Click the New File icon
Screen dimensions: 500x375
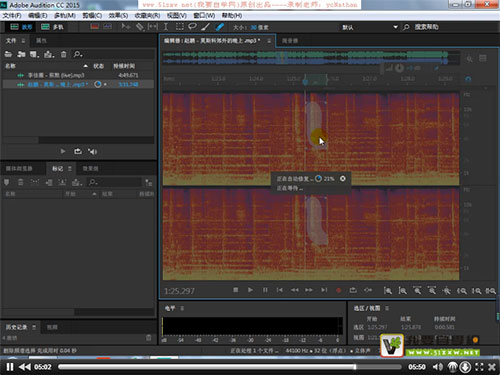coord(34,54)
